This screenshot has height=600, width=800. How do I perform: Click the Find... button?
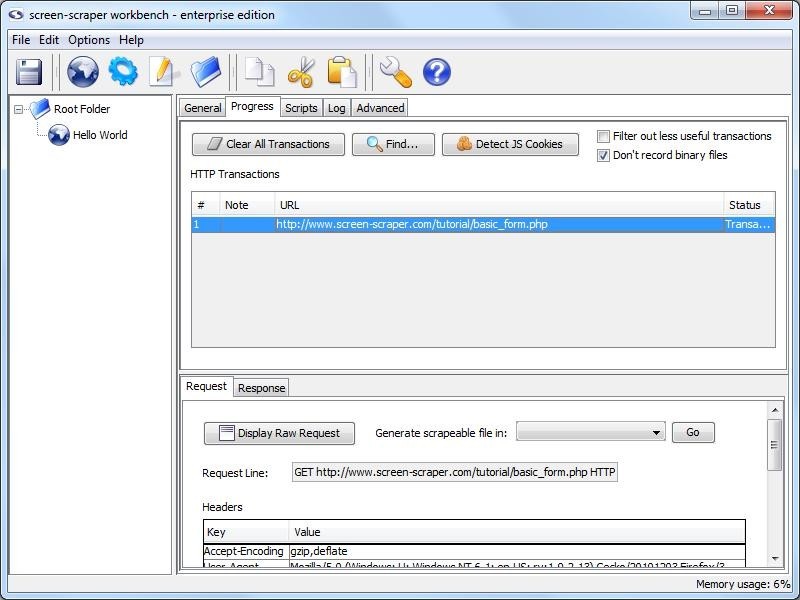pos(393,144)
